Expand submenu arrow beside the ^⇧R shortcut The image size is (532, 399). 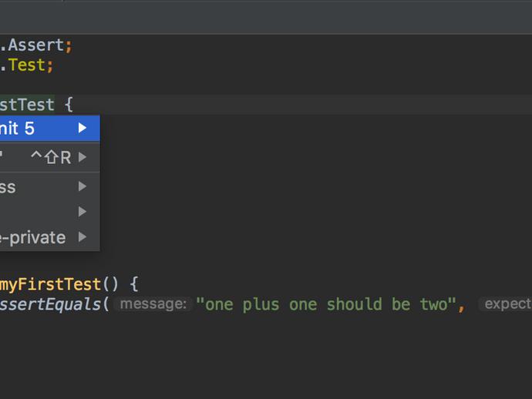[x=82, y=157]
